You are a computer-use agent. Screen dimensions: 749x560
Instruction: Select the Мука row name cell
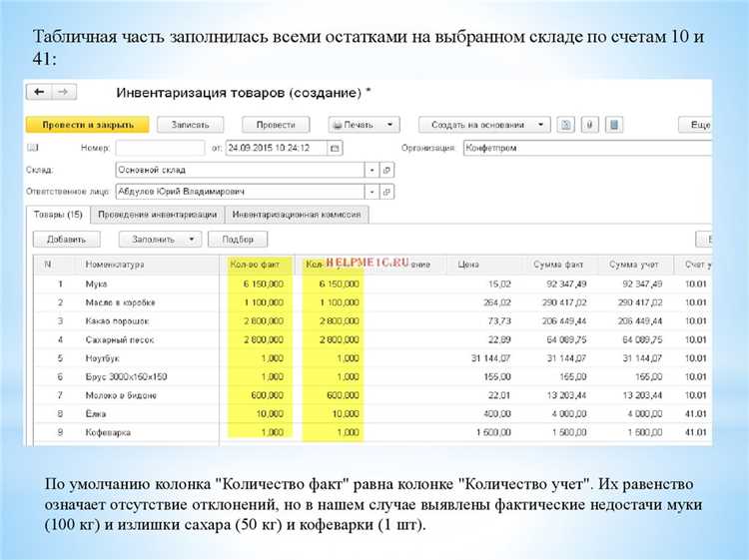tap(96, 284)
